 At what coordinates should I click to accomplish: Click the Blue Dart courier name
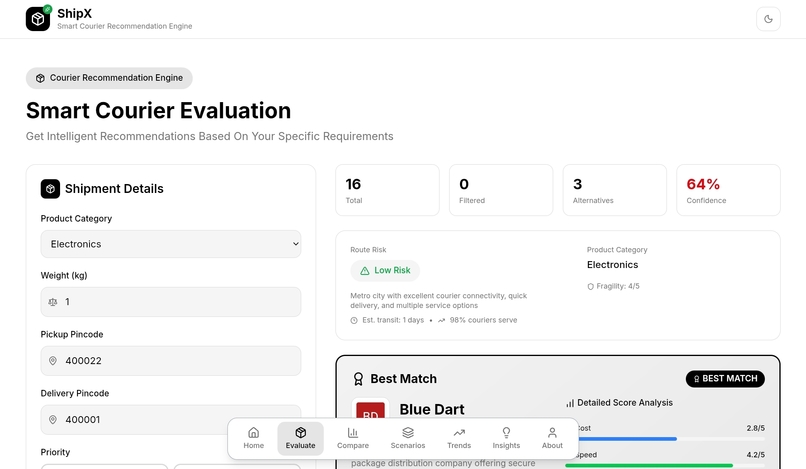(x=432, y=409)
